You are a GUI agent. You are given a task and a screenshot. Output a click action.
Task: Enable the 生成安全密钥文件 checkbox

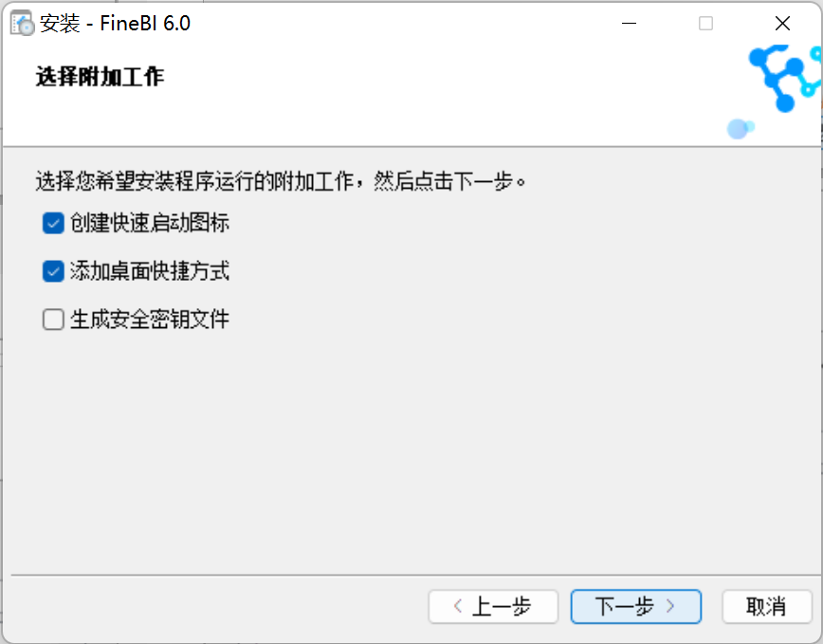point(53,319)
